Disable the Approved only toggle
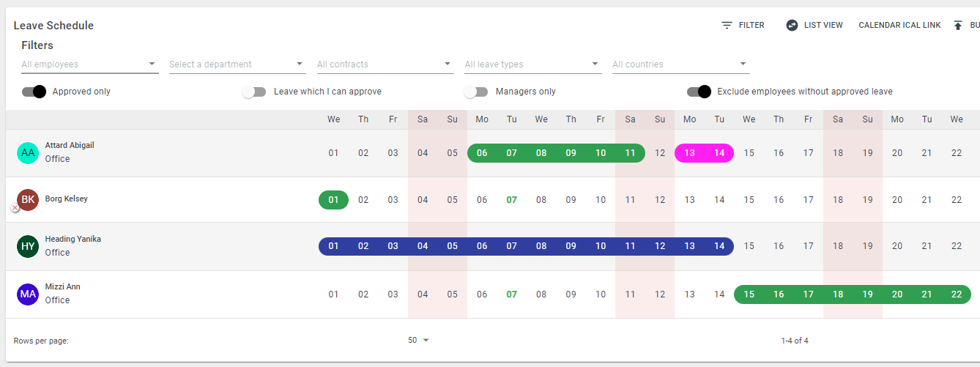 coord(34,92)
